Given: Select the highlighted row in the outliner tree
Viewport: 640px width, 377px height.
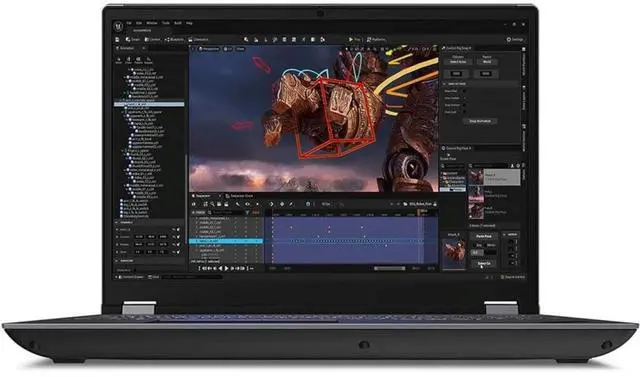Looking at the screenshot, I should coord(149,104).
